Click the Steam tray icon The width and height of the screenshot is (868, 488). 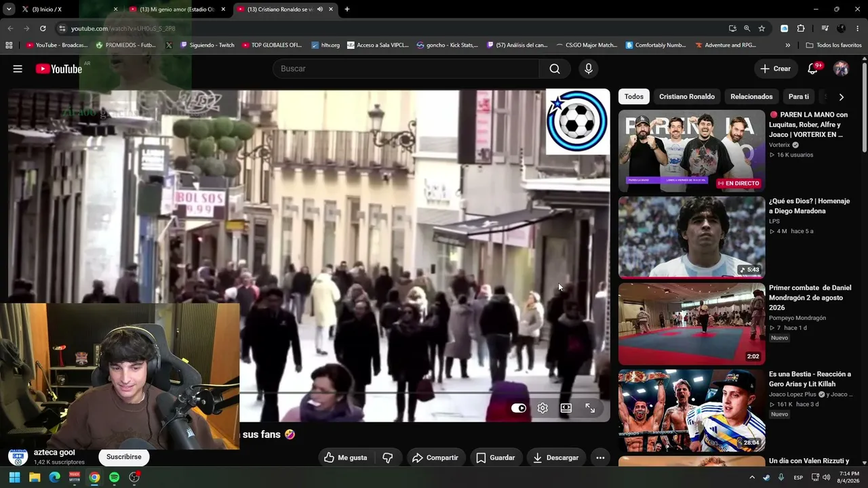pyautogui.click(x=766, y=477)
